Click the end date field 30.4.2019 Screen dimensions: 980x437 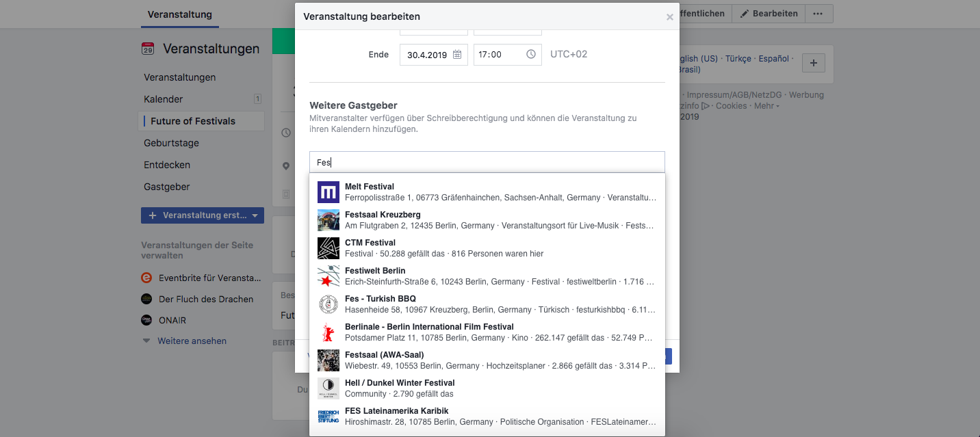[434, 55]
